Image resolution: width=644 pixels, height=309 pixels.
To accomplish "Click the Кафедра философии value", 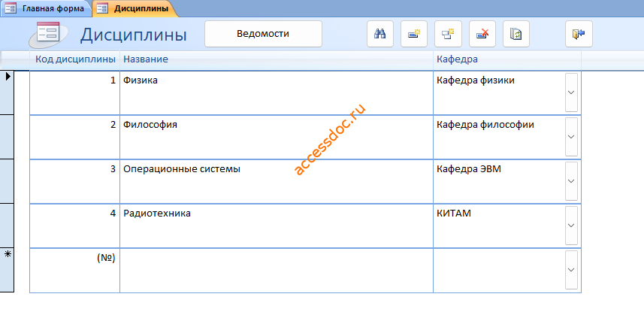I will pyautogui.click(x=485, y=125).
